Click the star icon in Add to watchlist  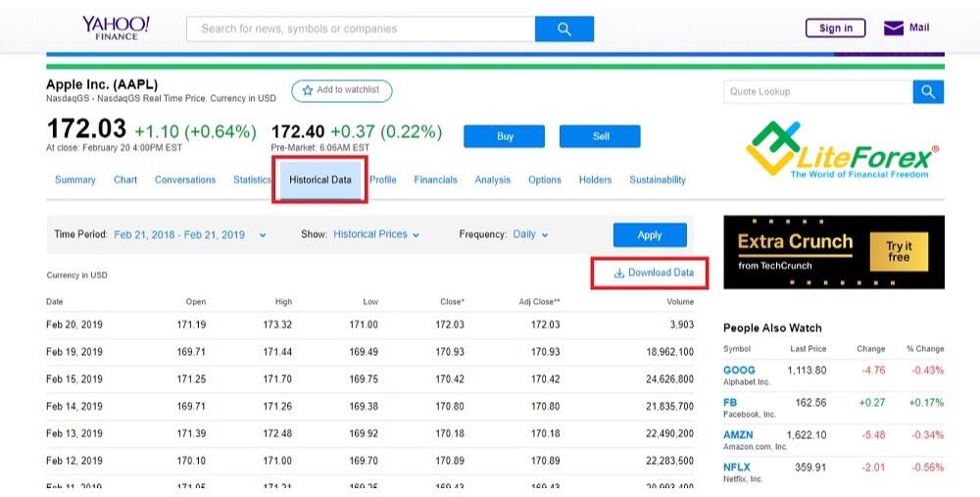[307, 90]
